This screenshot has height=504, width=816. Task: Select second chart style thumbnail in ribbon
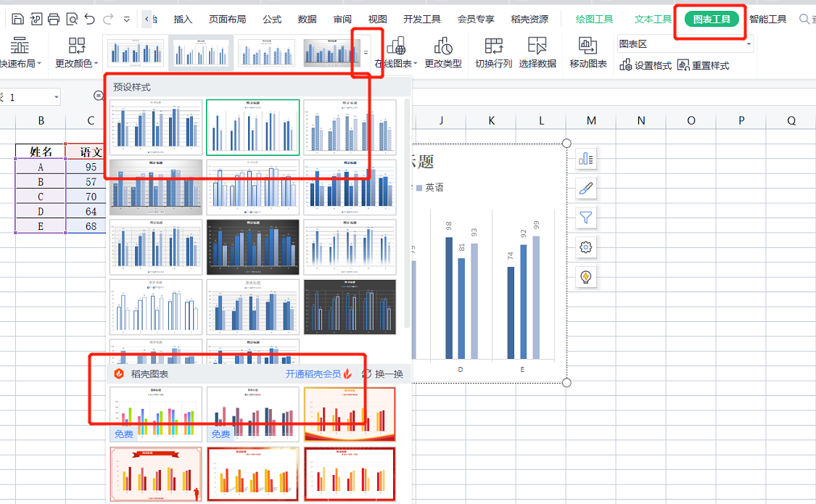pyautogui.click(x=201, y=52)
